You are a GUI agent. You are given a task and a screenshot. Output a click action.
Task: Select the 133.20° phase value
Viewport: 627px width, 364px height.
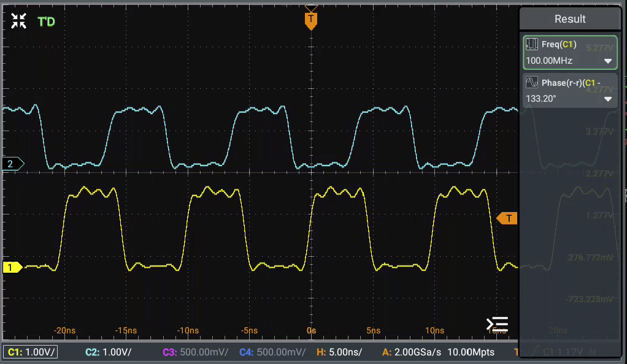tap(541, 99)
